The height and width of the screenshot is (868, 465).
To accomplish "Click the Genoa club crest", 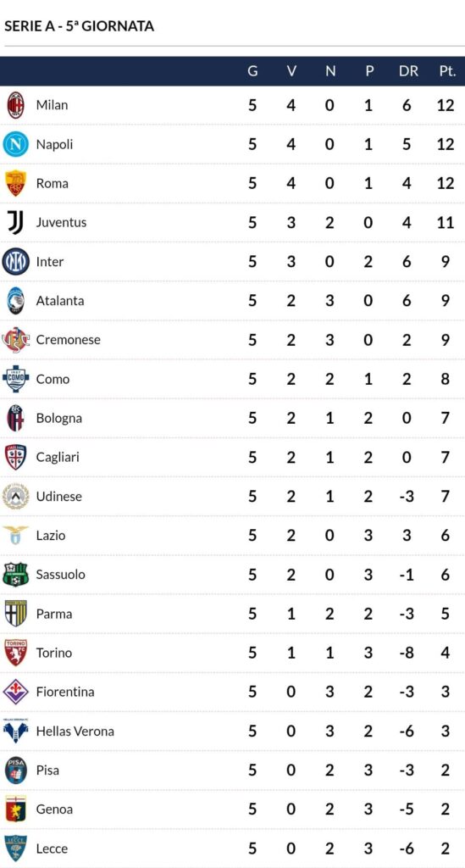I will pyautogui.click(x=15, y=810).
